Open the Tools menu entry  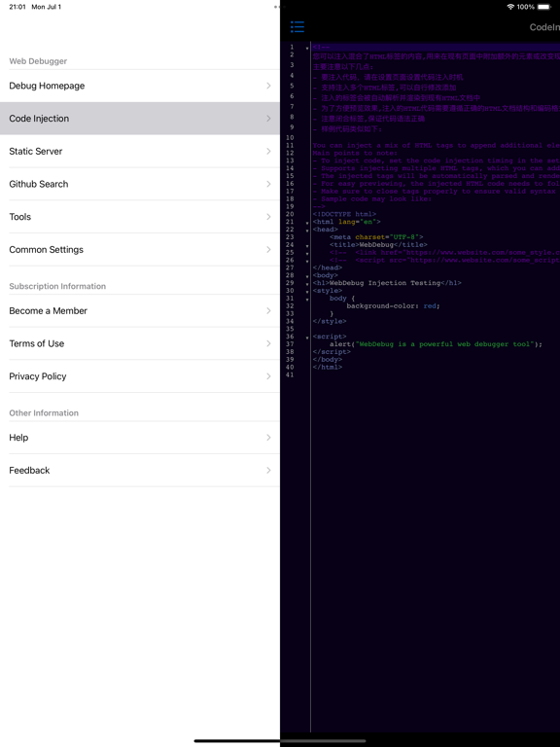[x=140, y=217]
